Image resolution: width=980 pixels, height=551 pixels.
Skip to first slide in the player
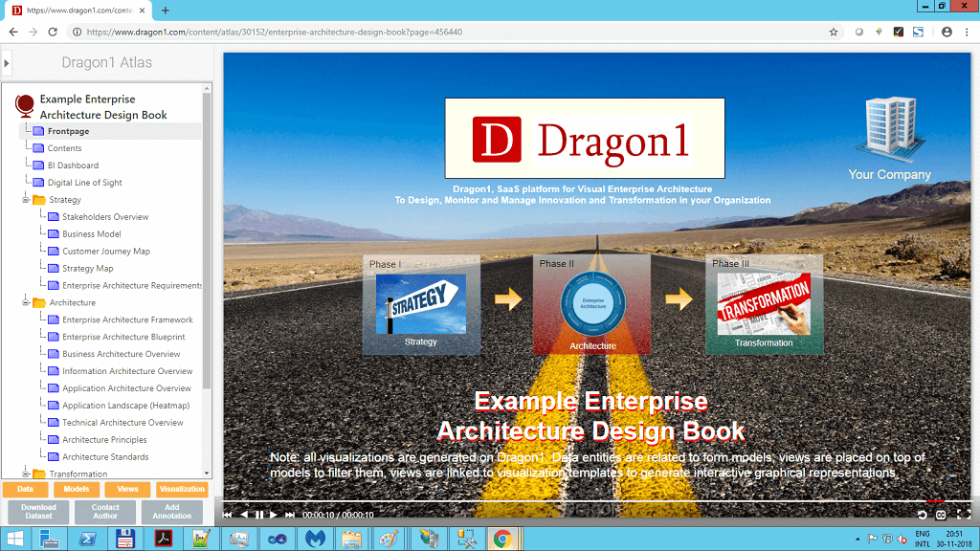pyautogui.click(x=227, y=515)
